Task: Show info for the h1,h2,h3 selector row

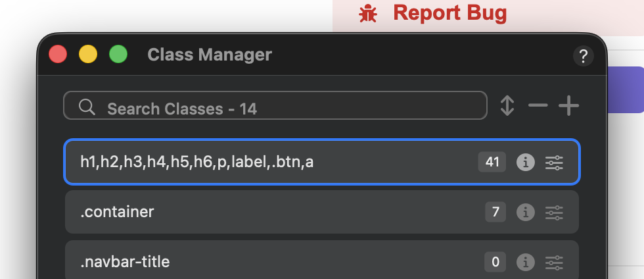Action: pos(525,162)
